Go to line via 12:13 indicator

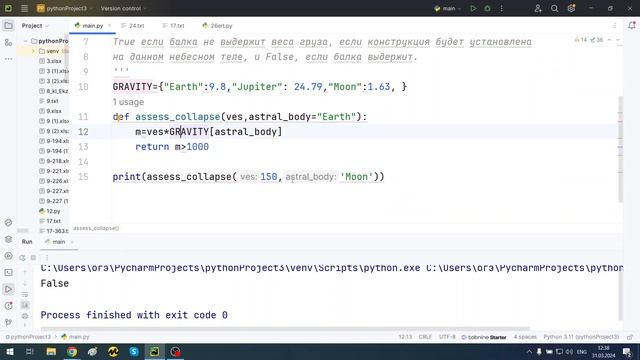[x=405, y=337]
